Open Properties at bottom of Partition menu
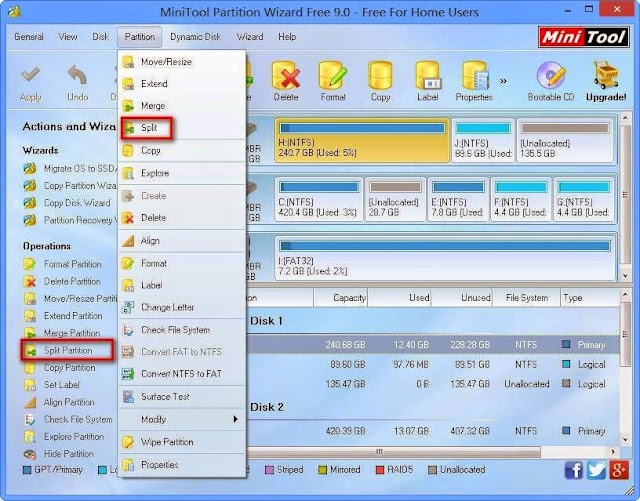Image resolution: width=640 pixels, height=501 pixels. 182,465
